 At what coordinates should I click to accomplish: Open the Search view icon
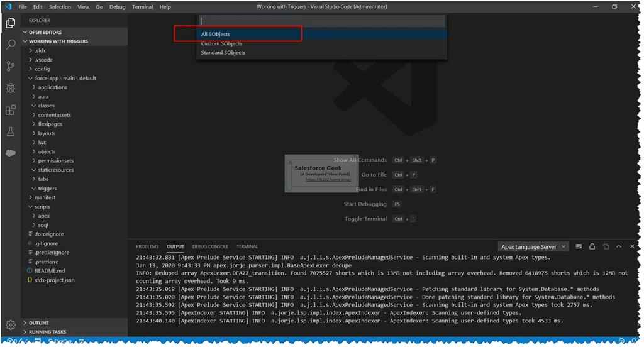[11, 45]
